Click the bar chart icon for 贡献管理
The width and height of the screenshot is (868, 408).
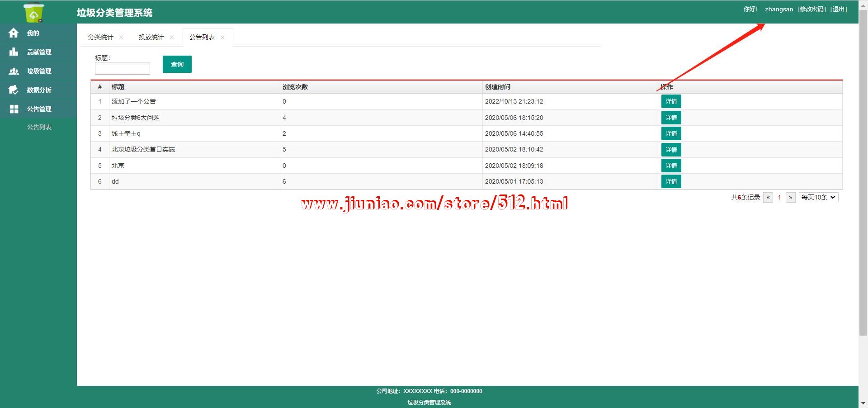coord(14,52)
